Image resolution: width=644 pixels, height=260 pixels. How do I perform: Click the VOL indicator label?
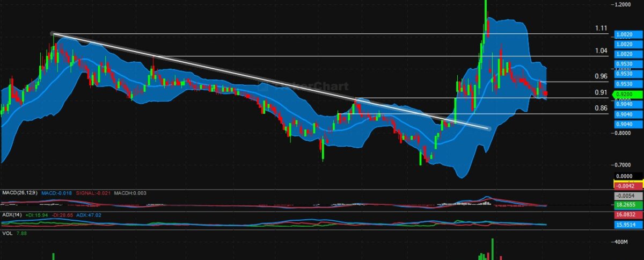click(8, 234)
